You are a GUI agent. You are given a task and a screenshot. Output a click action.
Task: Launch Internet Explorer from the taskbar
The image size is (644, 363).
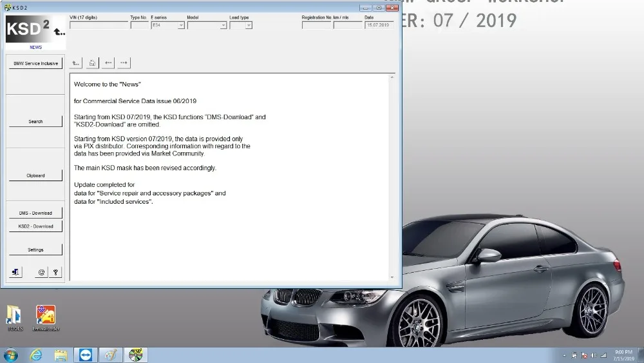click(35, 355)
